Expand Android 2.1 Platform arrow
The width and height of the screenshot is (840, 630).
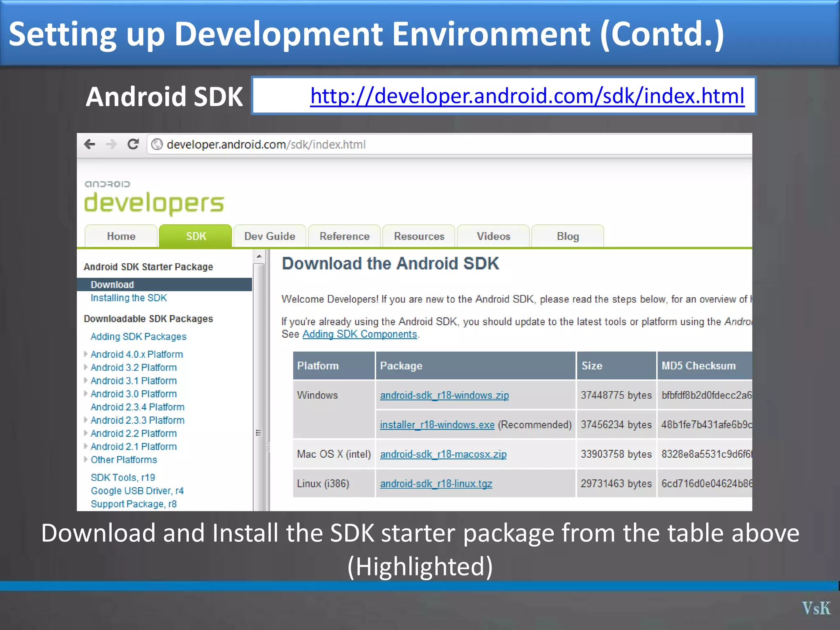coord(86,446)
